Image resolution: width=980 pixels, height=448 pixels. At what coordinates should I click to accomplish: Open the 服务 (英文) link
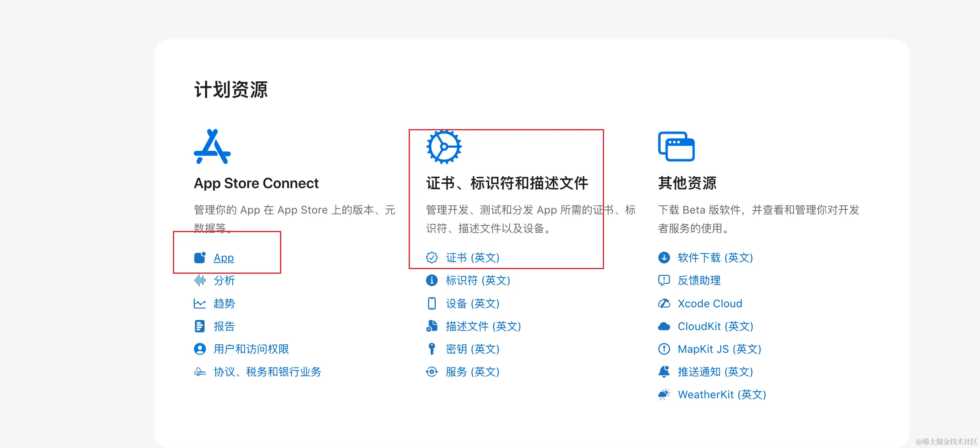pyautogui.click(x=473, y=372)
